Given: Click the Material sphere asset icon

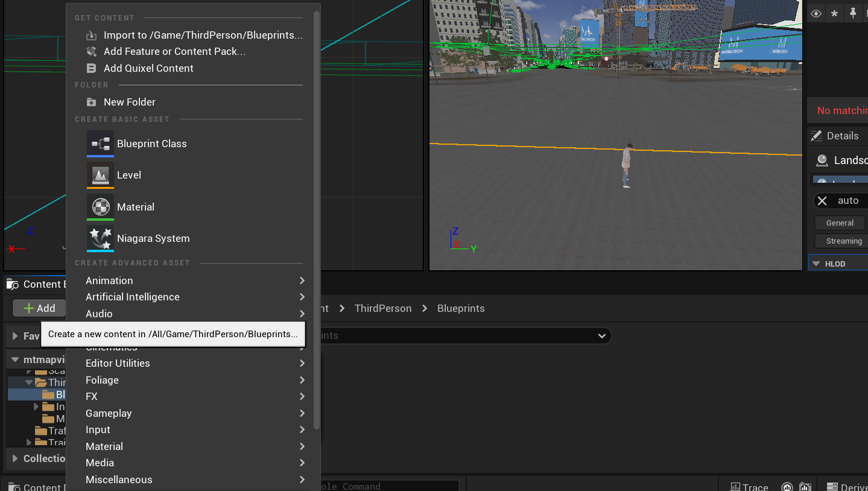Looking at the screenshot, I should [100, 207].
